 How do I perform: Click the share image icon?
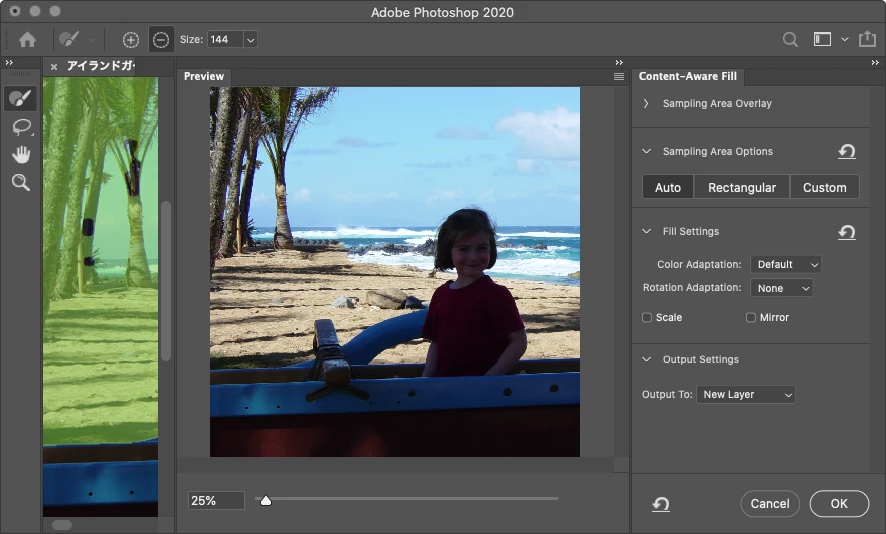(x=867, y=39)
